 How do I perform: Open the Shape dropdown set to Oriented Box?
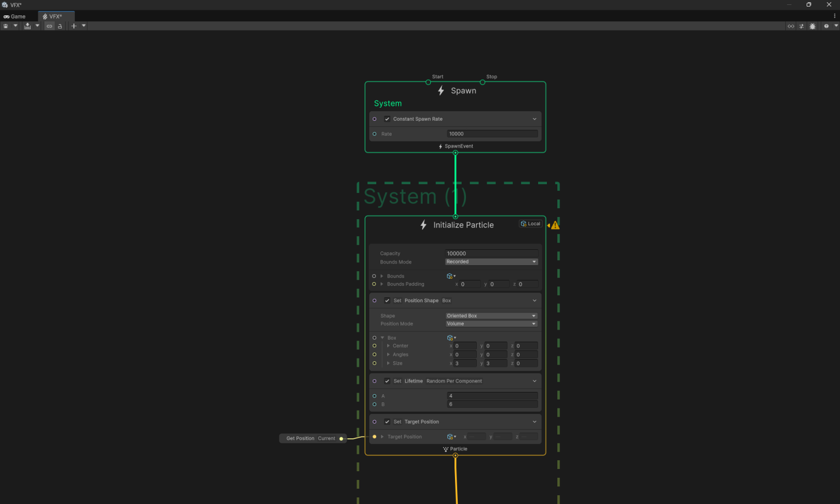coord(491,315)
